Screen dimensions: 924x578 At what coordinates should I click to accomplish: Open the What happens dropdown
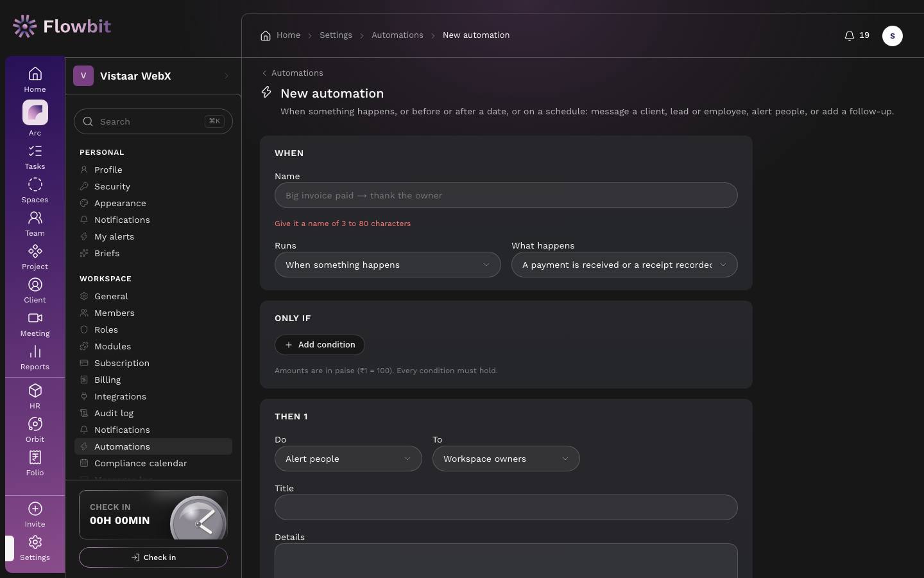[624, 265]
